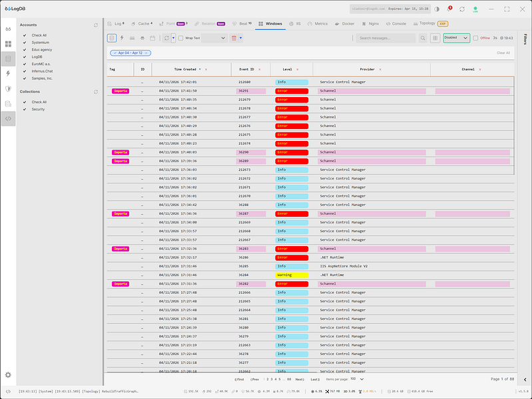Open the empty dropdown next to Wrap Text
Screen dimensions: 532x399
click(x=214, y=38)
